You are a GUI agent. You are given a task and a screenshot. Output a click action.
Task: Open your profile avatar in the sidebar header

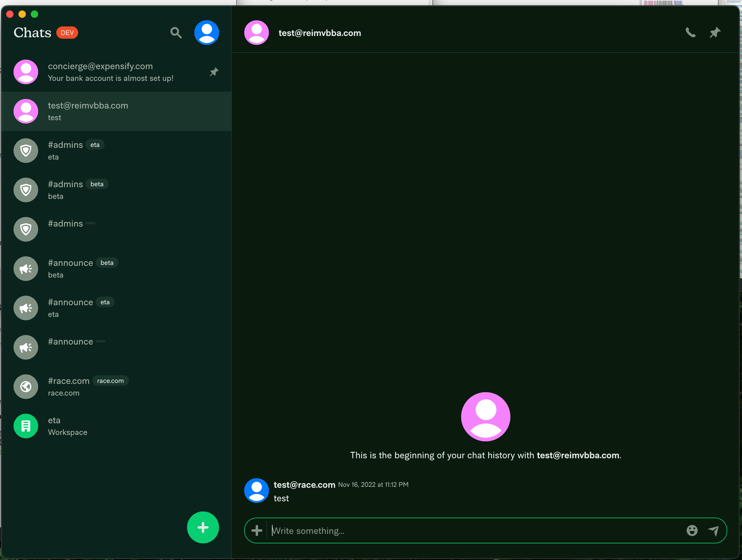[207, 33]
